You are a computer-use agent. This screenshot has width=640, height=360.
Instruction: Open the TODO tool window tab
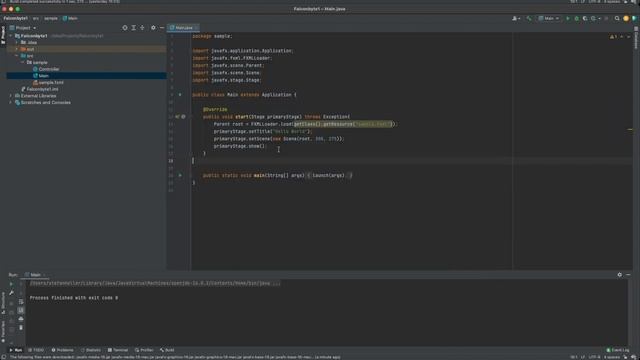36,350
